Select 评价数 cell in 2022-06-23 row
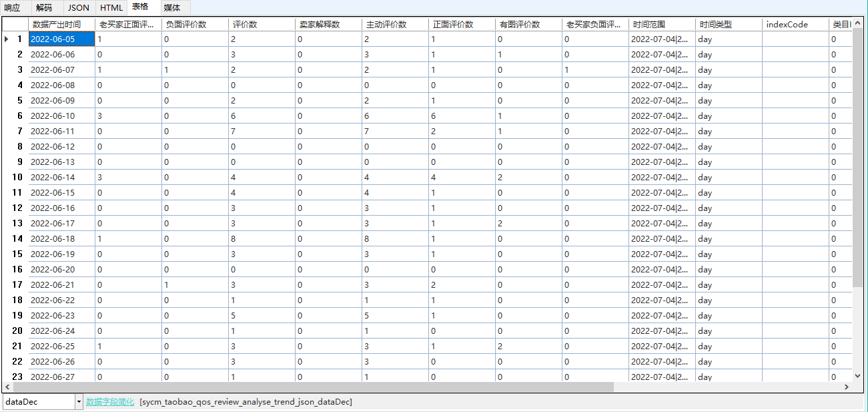Screen dimensions: 868x412 click(262, 316)
